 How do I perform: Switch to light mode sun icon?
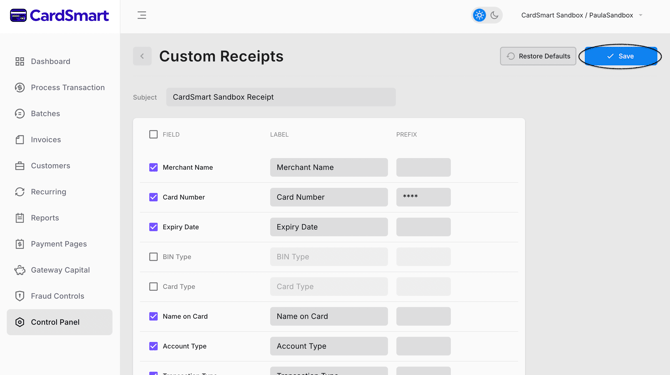pyautogui.click(x=479, y=15)
